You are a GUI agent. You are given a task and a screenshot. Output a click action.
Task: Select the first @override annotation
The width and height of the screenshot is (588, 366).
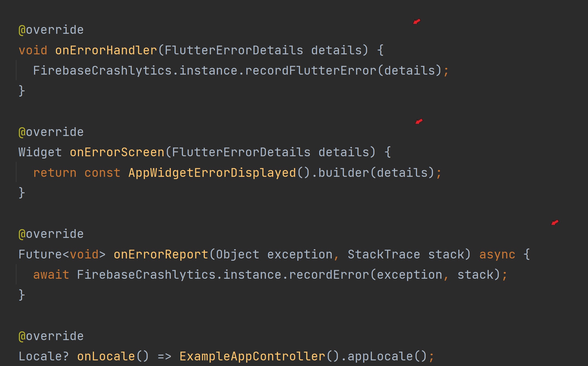(51, 29)
